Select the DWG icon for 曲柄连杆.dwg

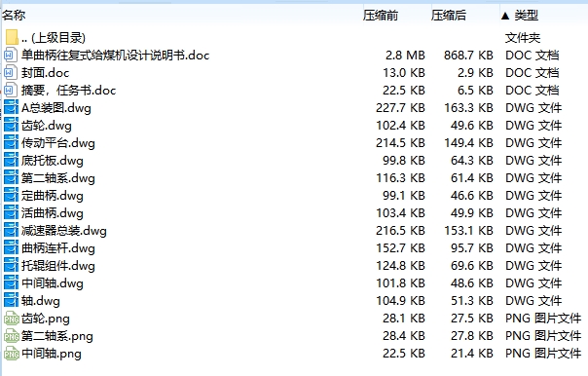(x=11, y=248)
